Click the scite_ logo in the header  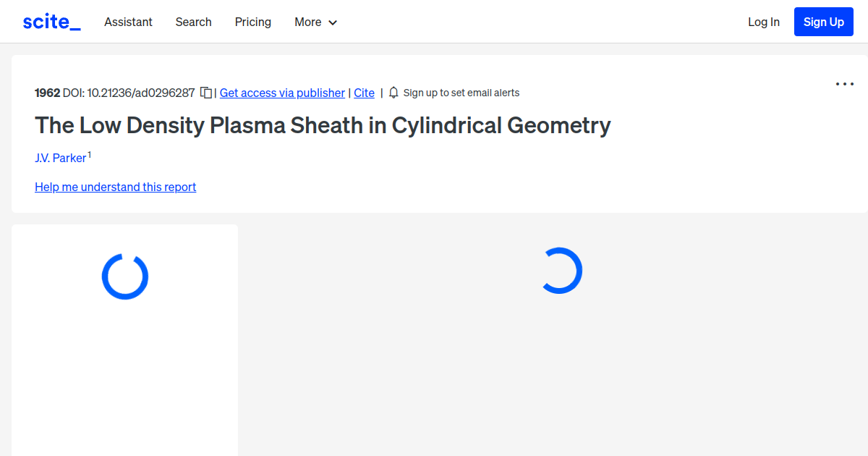[51, 21]
